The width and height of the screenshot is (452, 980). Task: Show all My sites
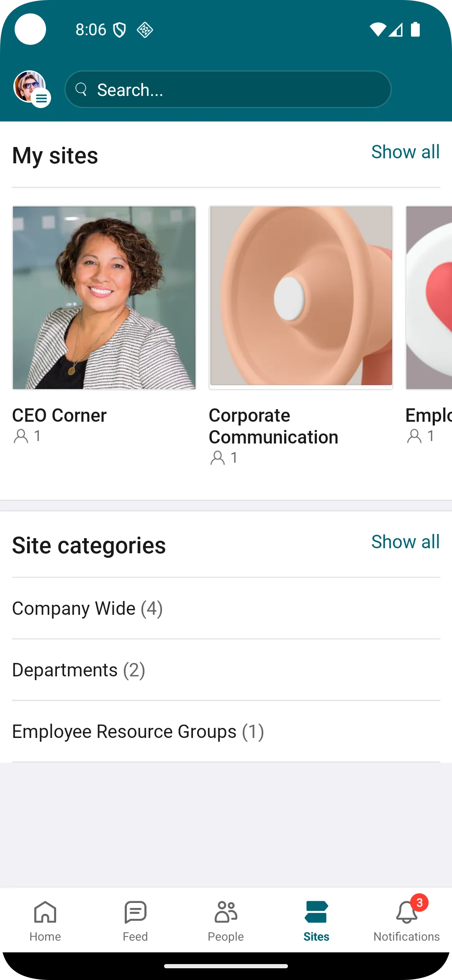(x=405, y=152)
